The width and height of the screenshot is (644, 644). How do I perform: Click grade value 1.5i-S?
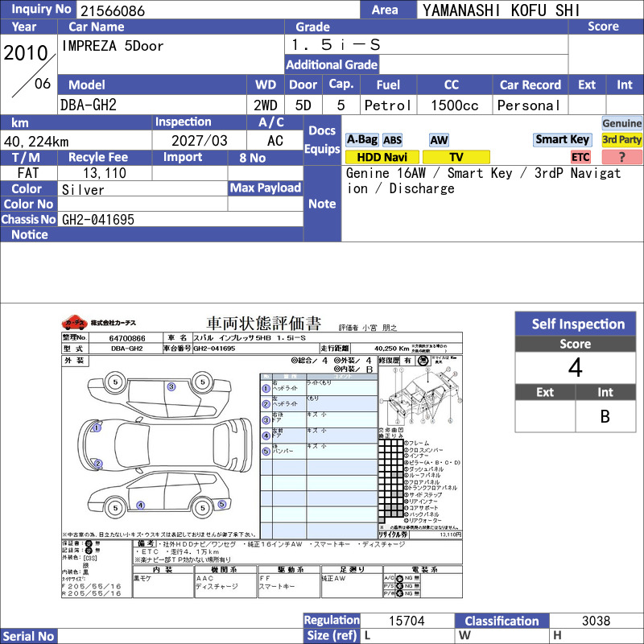click(336, 45)
